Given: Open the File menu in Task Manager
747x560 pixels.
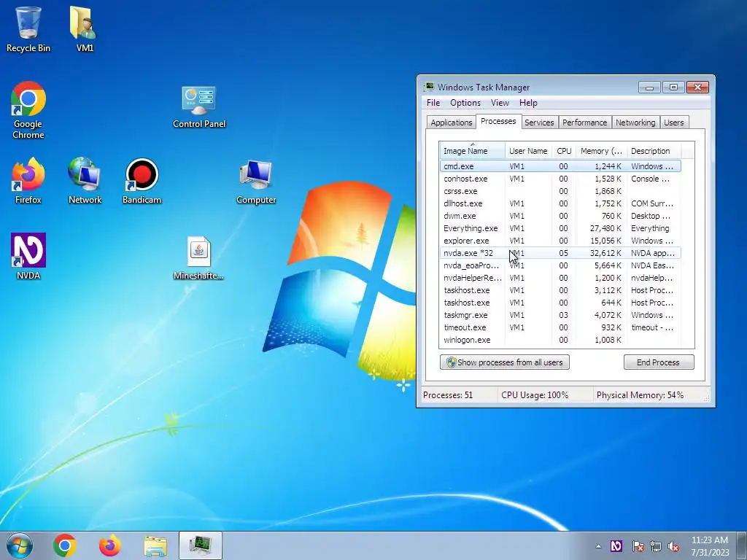Looking at the screenshot, I should [x=433, y=103].
